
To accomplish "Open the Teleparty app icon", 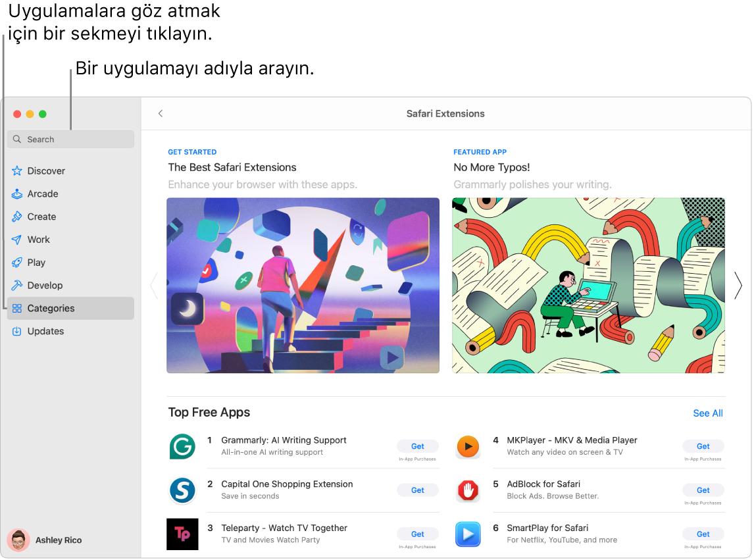I will pos(183,534).
